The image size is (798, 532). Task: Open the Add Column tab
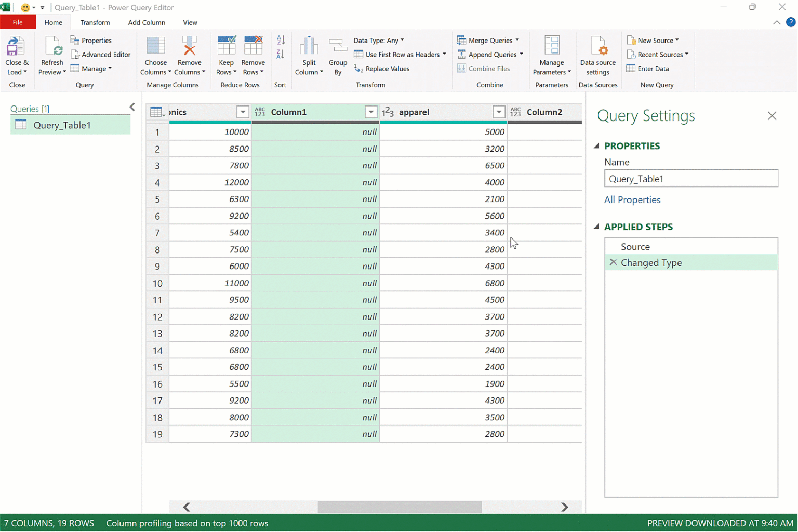click(147, 23)
